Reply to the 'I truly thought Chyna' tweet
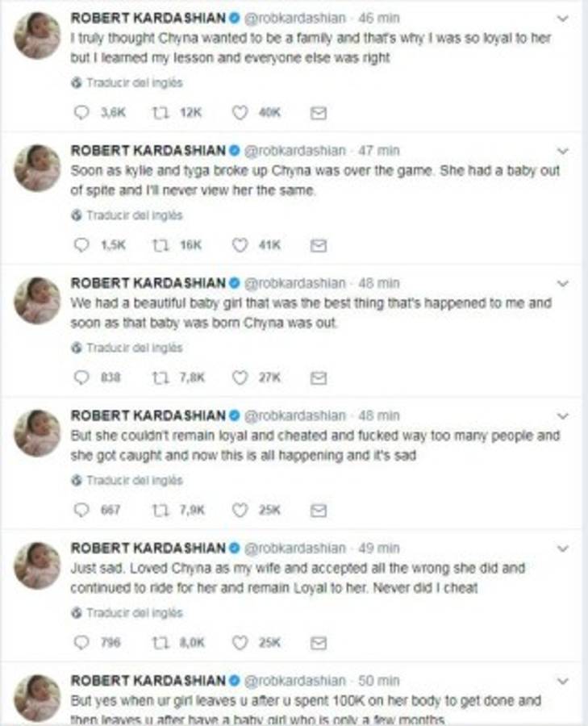Image resolution: width=588 pixels, height=726 pixels. tap(81, 114)
